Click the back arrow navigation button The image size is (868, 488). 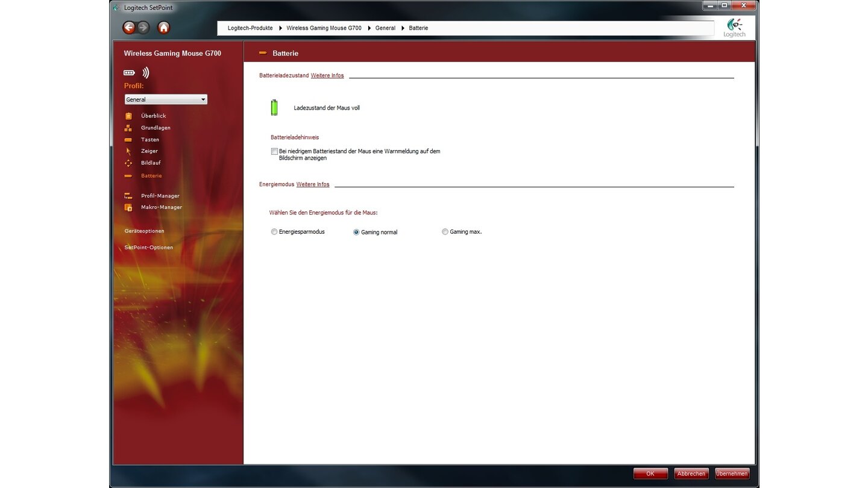click(x=129, y=28)
